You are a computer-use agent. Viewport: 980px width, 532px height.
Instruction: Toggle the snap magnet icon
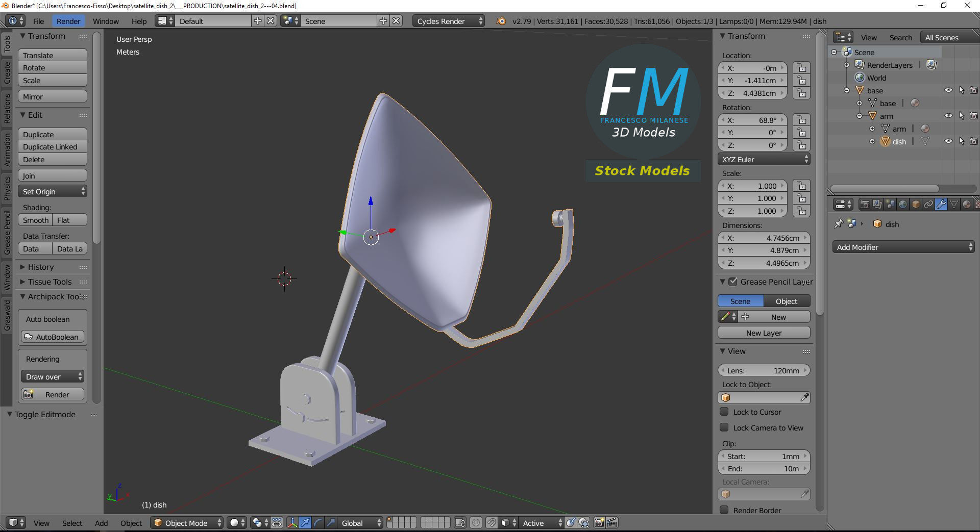click(491, 523)
